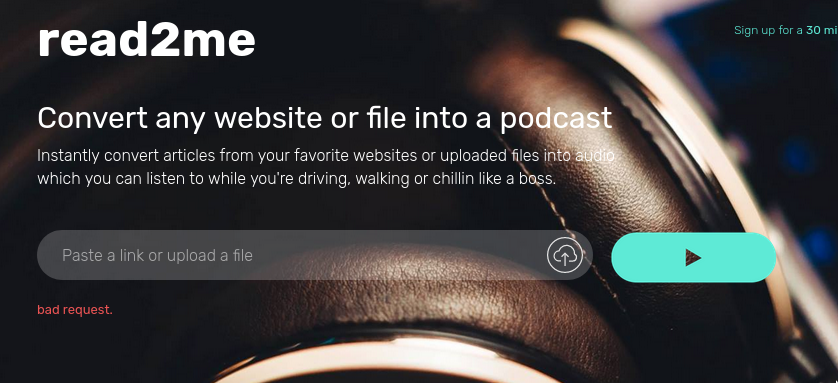Click the teal play button

pyautogui.click(x=693, y=257)
